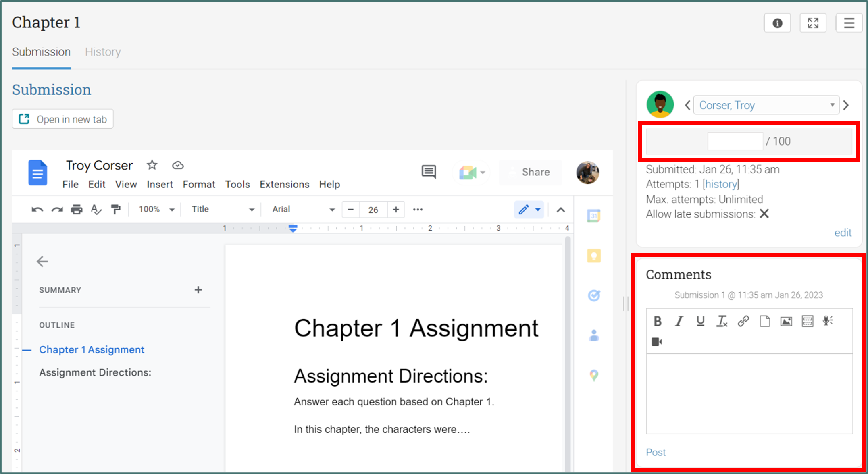Click the video camera recording icon
Viewport: 868px width, 474px height.
coord(657,342)
